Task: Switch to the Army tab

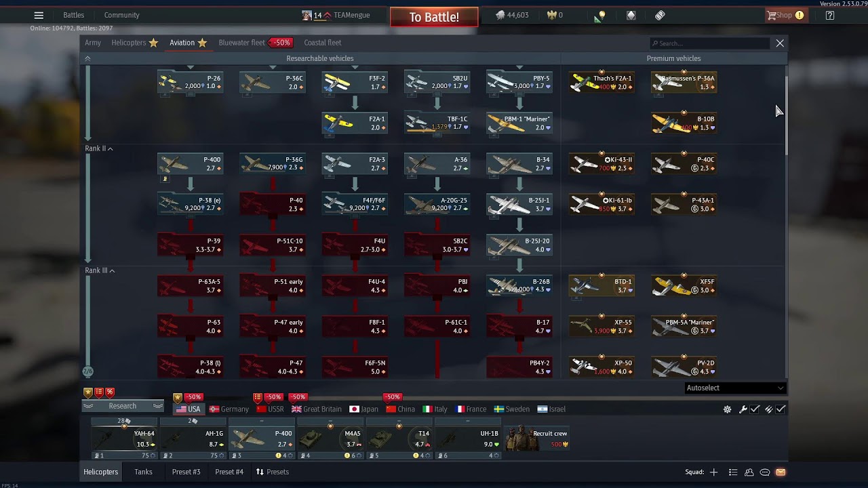Action: coord(93,43)
